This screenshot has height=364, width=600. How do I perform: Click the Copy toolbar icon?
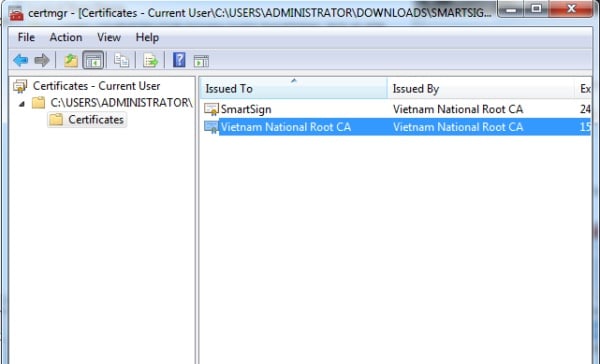pyautogui.click(x=121, y=60)
